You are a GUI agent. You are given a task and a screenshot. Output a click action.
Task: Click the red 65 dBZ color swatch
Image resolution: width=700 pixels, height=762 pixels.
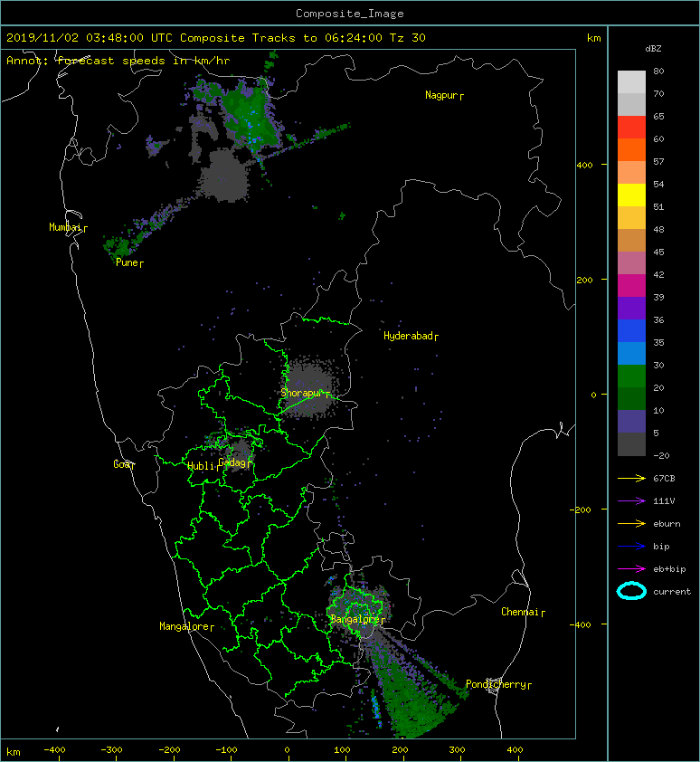[x=631, y=127]
